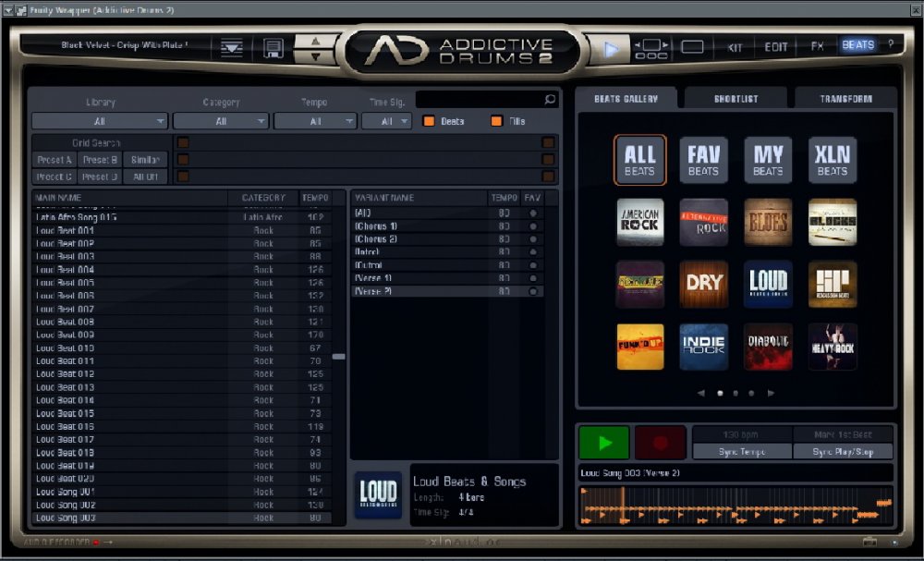
Task: Enable Sync Tempo
Action: click(x=742, y=452)
